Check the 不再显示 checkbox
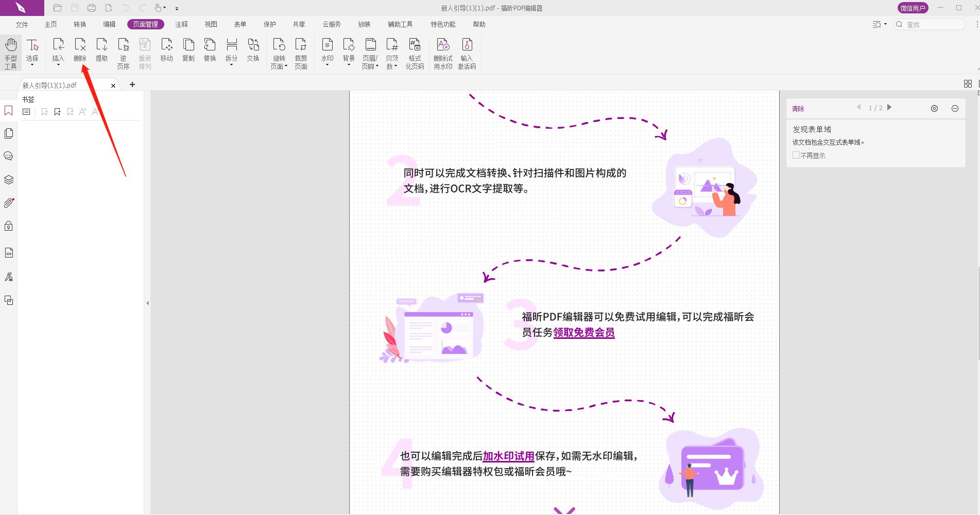980x515 pixels. click(796, 155)
